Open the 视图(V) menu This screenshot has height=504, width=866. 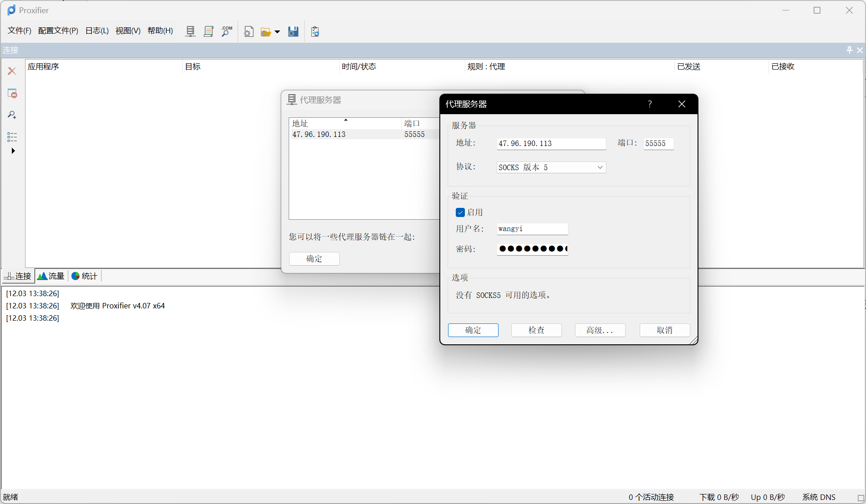pos(128,30)
